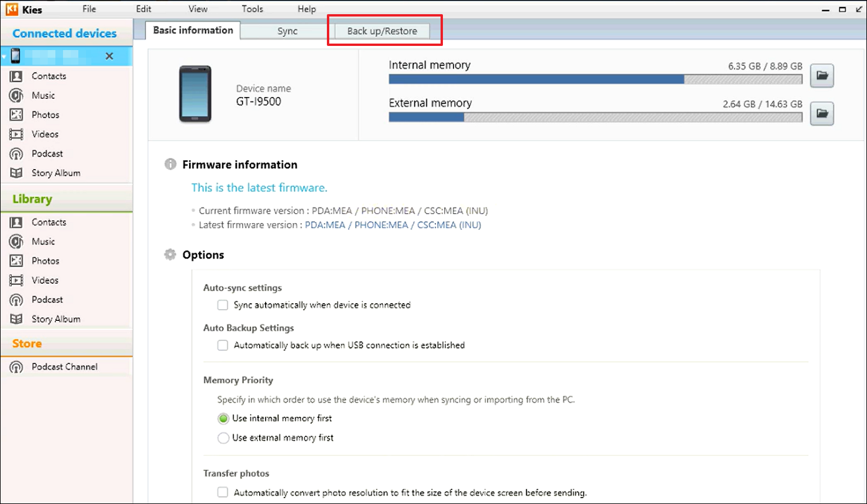Select Use internal memory first option

pos(223,419)
